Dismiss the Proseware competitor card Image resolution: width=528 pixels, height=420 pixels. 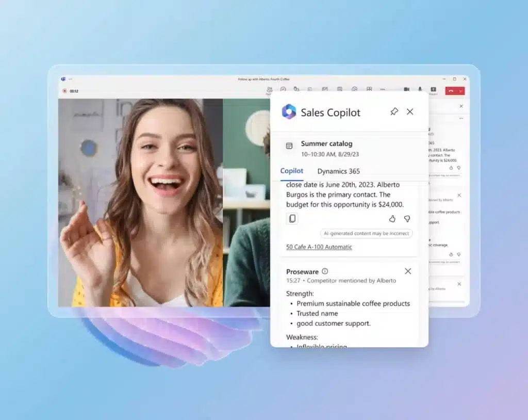coord(408,271)
